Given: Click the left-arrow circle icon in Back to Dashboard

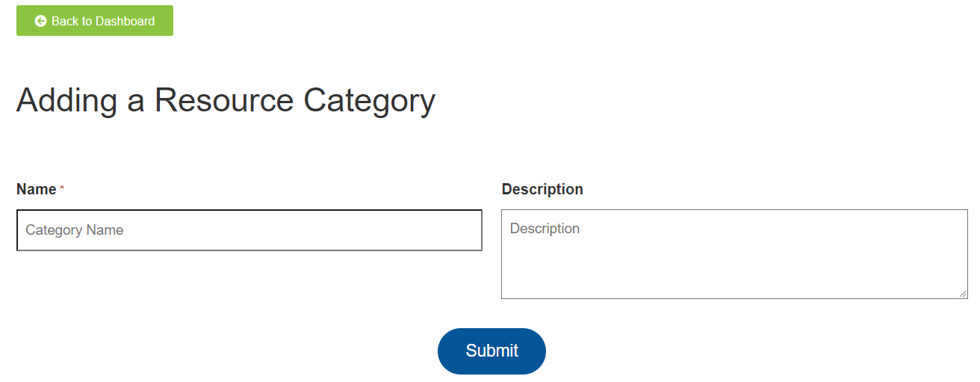Looking at the screenshot, I should coord(41,21).
